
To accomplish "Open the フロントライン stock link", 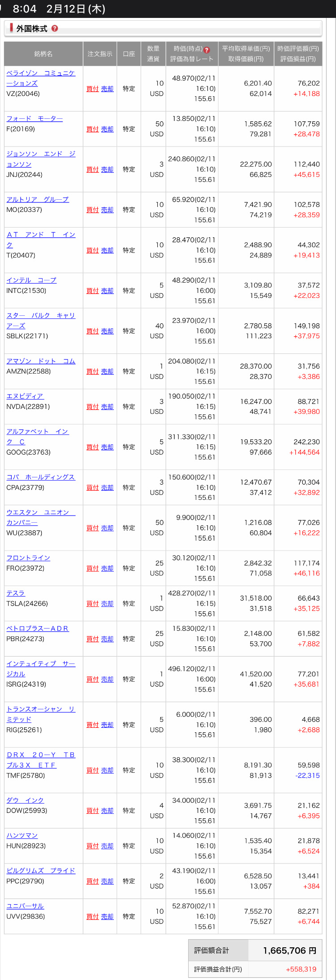I will click(x=28, y=558).
